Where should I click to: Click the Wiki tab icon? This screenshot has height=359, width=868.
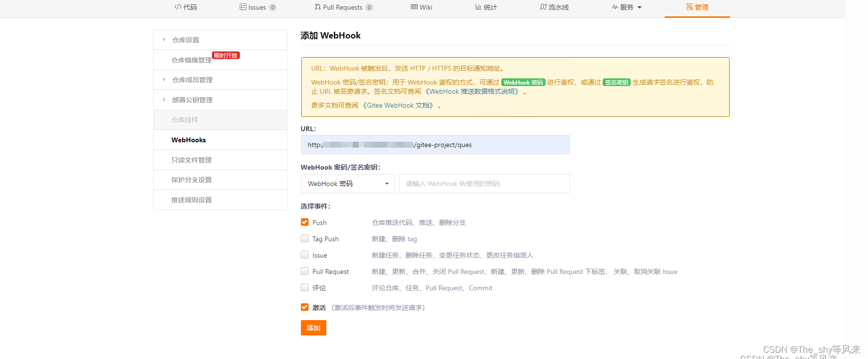414,7
